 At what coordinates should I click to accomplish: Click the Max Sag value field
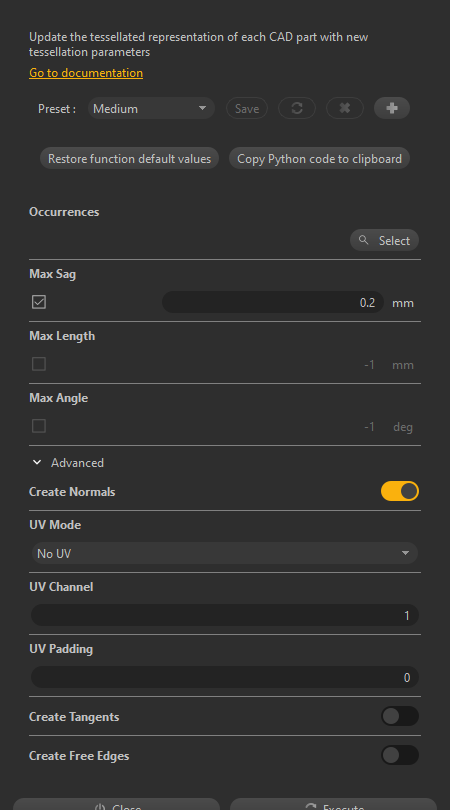tap(273, 302)
